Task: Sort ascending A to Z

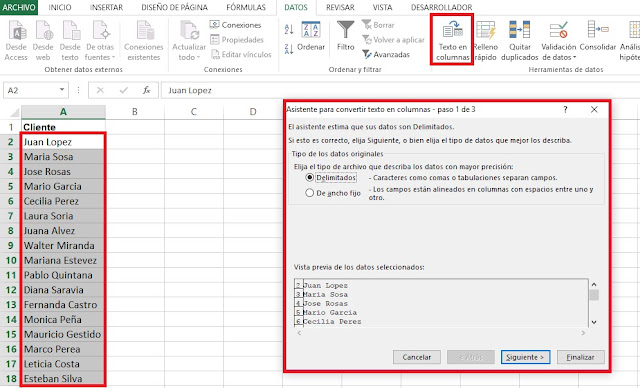Action: pyautogui.click(x=289, y=29)
